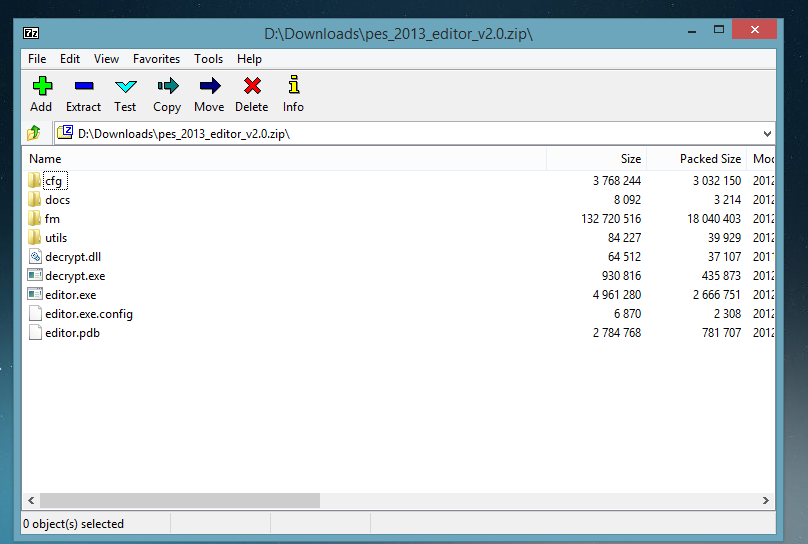808x544 pixels.
Task: Select the cfg folder icon
Action: pos(35,180)
